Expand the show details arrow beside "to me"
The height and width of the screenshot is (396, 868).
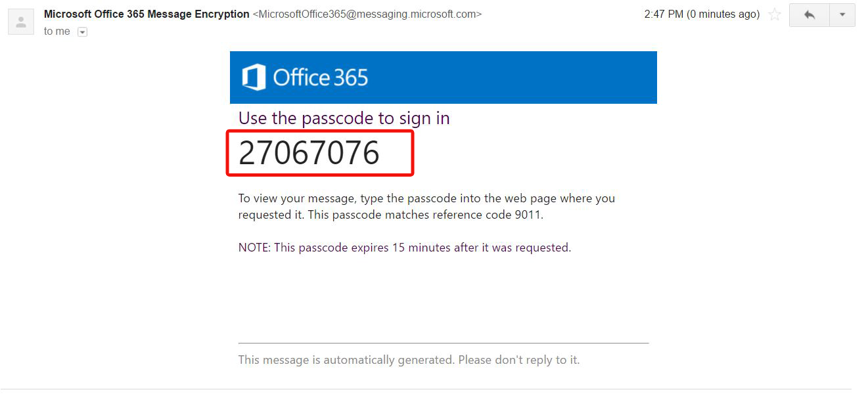82,32
